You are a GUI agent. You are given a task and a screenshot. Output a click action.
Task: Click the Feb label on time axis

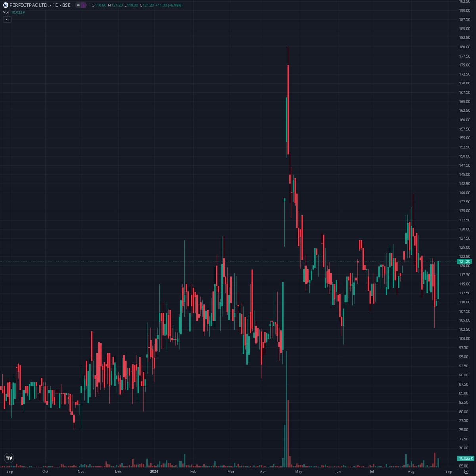pos(193,472)
